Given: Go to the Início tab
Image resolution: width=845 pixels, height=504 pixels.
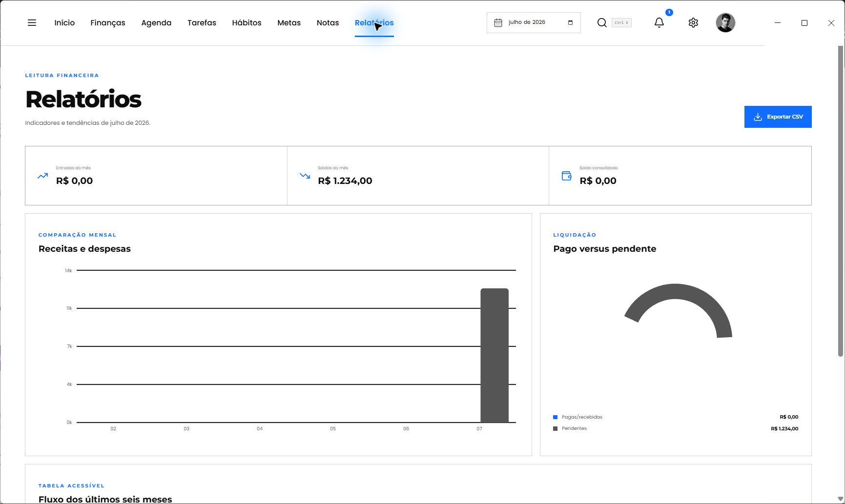Looking at the screenshot, I should (x=64, y=23).
